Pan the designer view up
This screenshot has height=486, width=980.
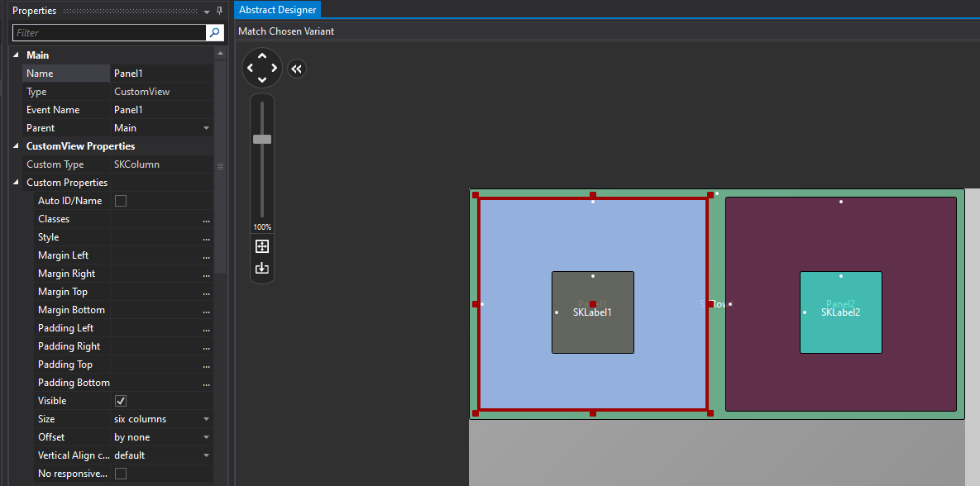click(262, 56)
